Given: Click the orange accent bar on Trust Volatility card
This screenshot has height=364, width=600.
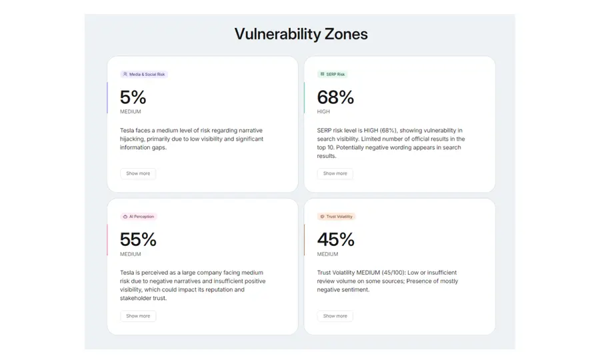Looking at the screenshot, I should 305,240.
